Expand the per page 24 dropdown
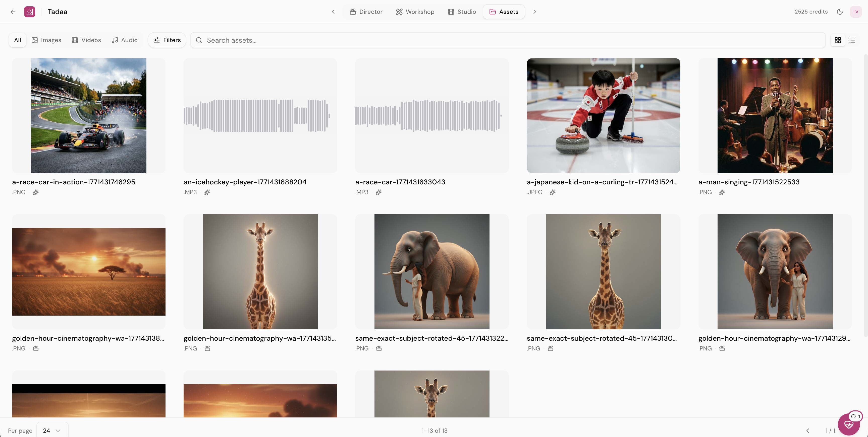 [52, 430]
